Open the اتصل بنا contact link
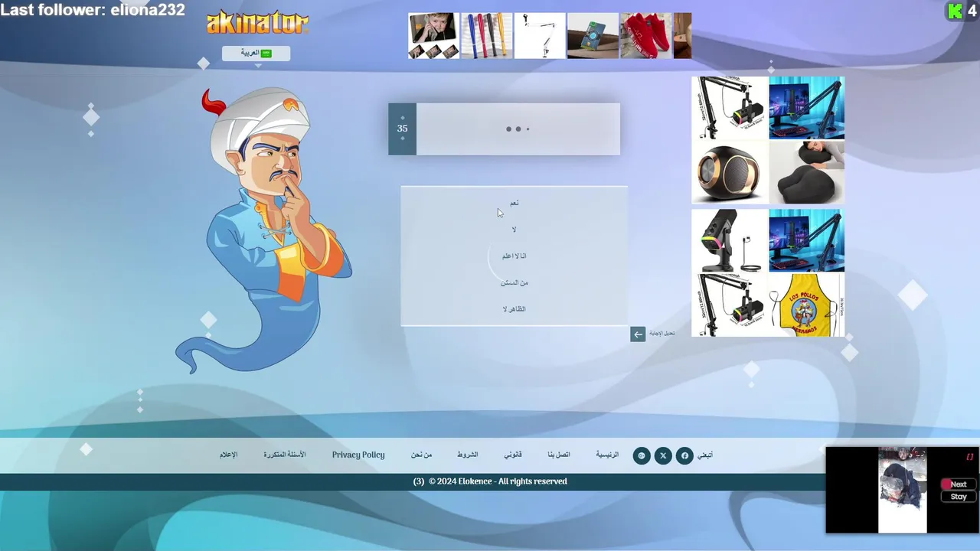The height and width of the screenshot is (551, 980). pos(559,455)
